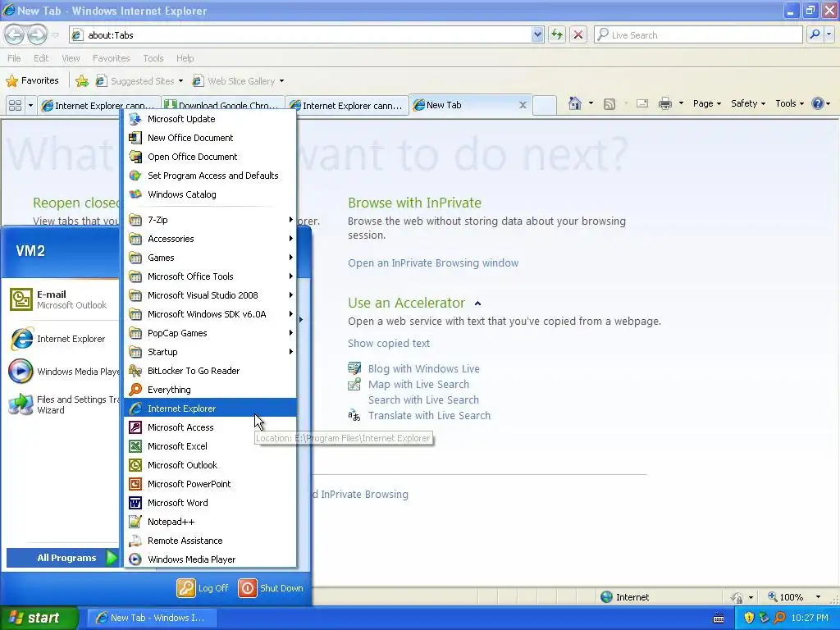Select Open Office Document entry

pyautogui.click(x=210, y=157)
